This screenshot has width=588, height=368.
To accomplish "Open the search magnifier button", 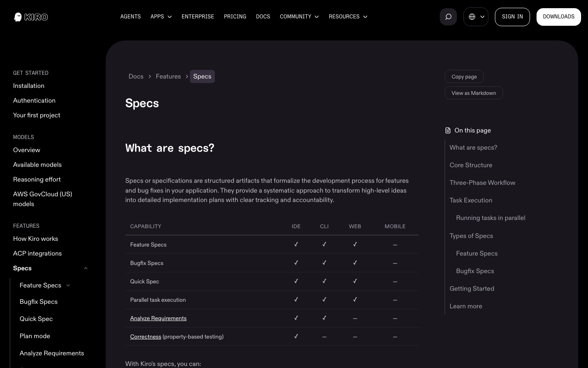I will (448, 17).
